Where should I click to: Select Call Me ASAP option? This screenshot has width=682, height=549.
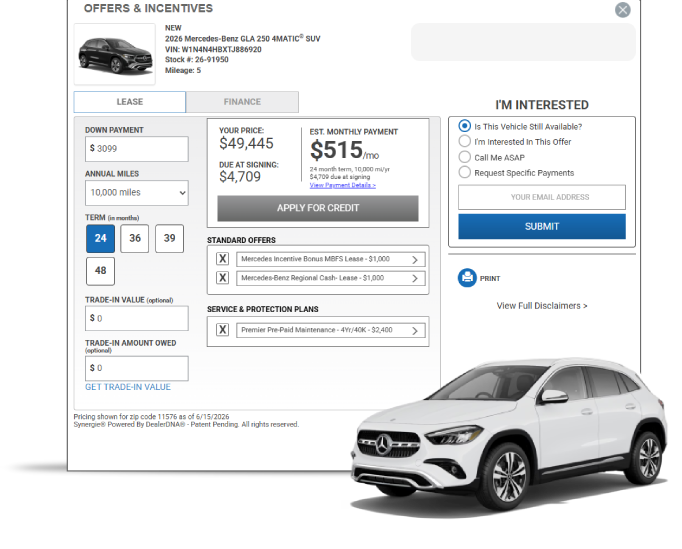[x=465, y=157]
